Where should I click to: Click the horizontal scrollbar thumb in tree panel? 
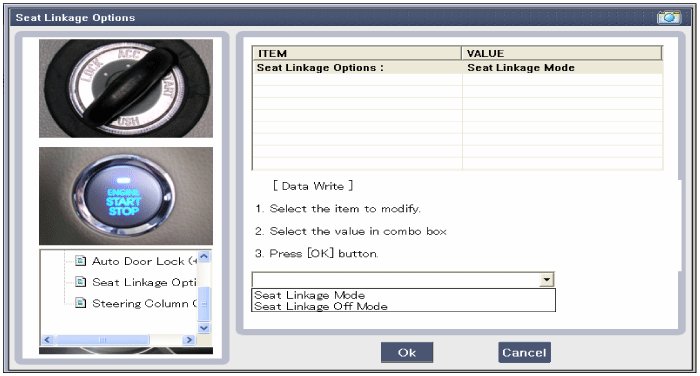point(103,340)
